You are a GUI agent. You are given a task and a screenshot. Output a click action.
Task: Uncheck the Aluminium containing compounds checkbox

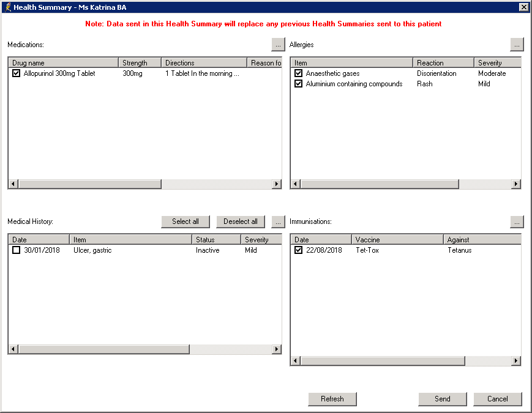point(299,84)
